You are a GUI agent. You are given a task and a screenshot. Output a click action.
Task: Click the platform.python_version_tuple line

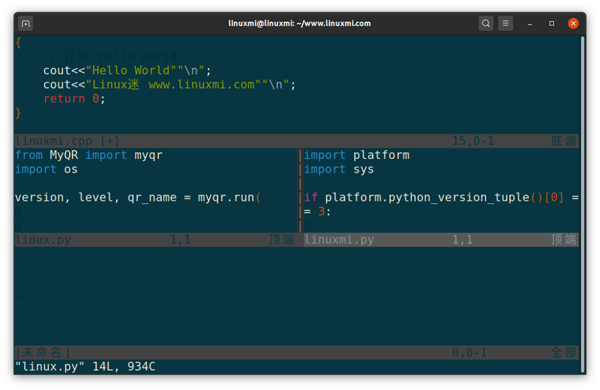click(x=441, y=197)
